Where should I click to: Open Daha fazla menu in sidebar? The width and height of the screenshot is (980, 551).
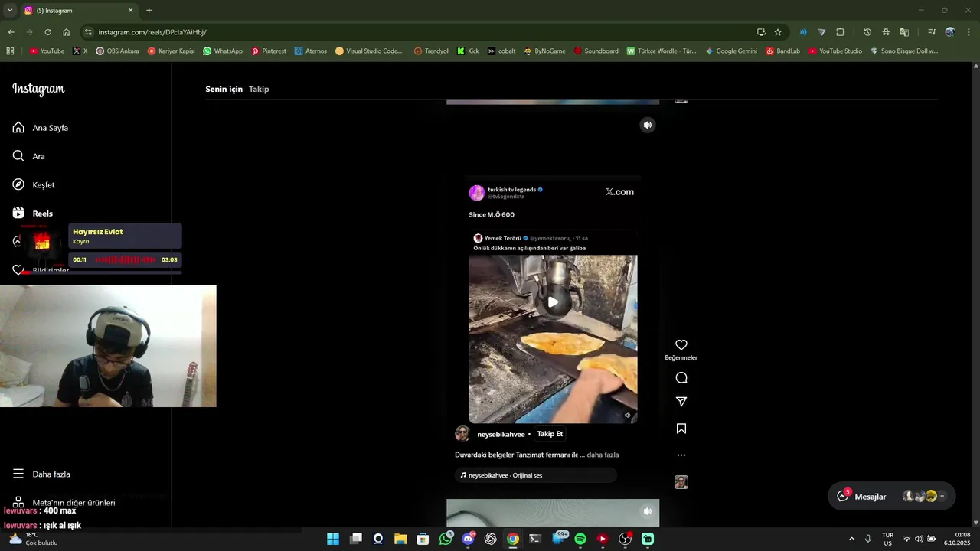click(x=42, y=474)
